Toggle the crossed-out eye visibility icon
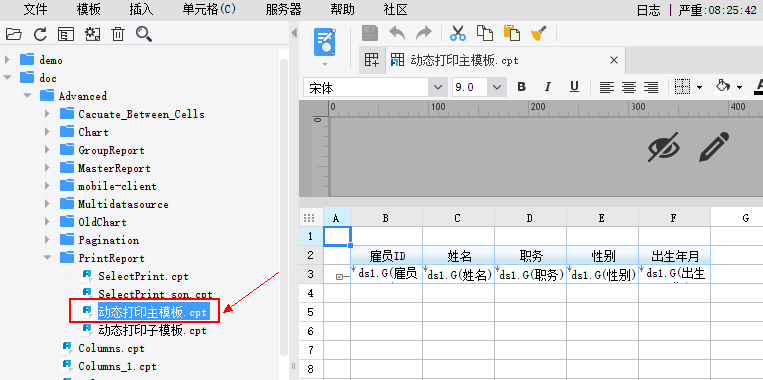Viewport: 763px width, 380px height. pyautogui.click(x=664, y=147)
